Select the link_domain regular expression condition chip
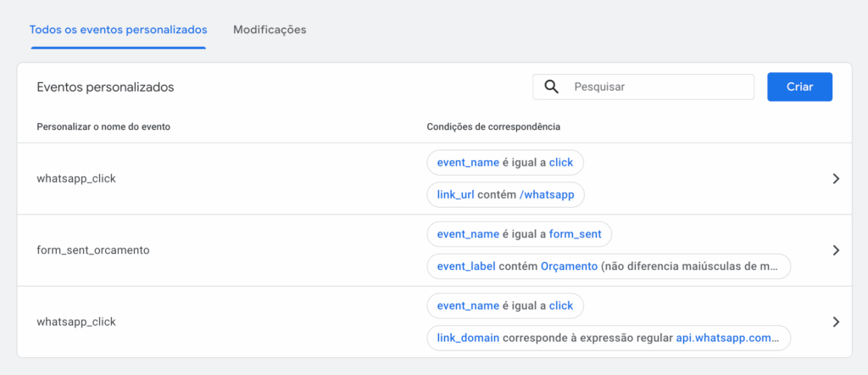The height and width of the screenshot is (375, 868). (x=608, y=338)
